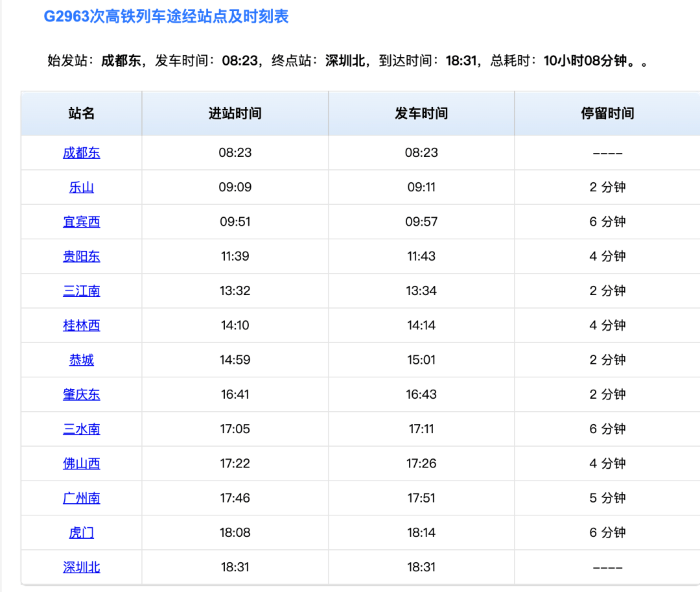Click 桂林西 arrival time 14:10
The image size is (700, 592).
[x=235, y=326]
